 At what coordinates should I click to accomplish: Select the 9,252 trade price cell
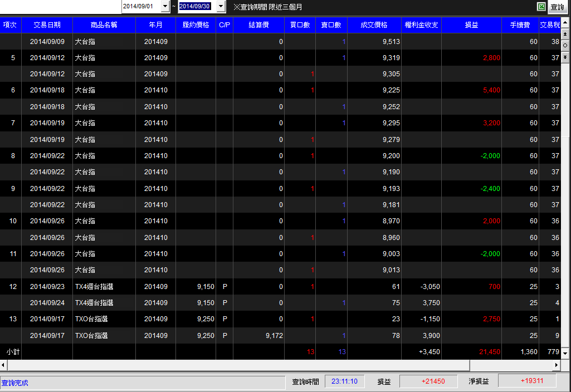click(374, 107)
